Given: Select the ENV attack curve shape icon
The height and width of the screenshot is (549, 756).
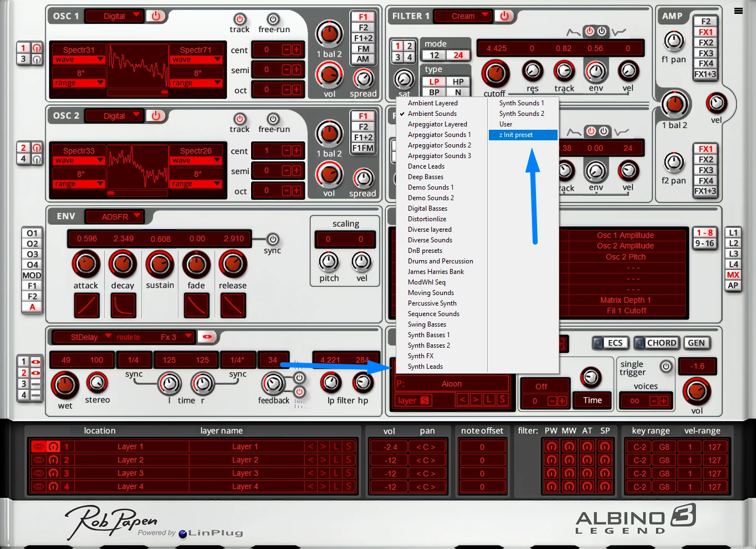Looking at the screenshot, I should pos(86,306).
